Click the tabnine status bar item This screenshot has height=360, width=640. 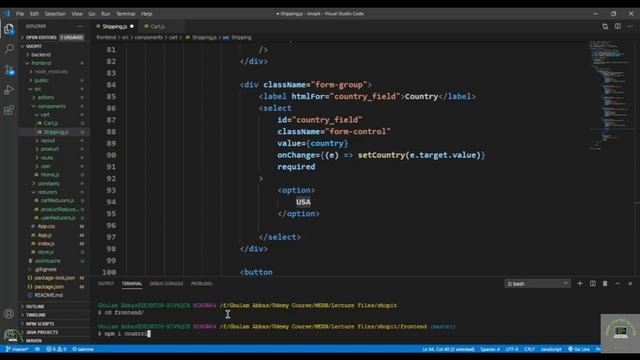pyautogui.click(x=83, y=349)
